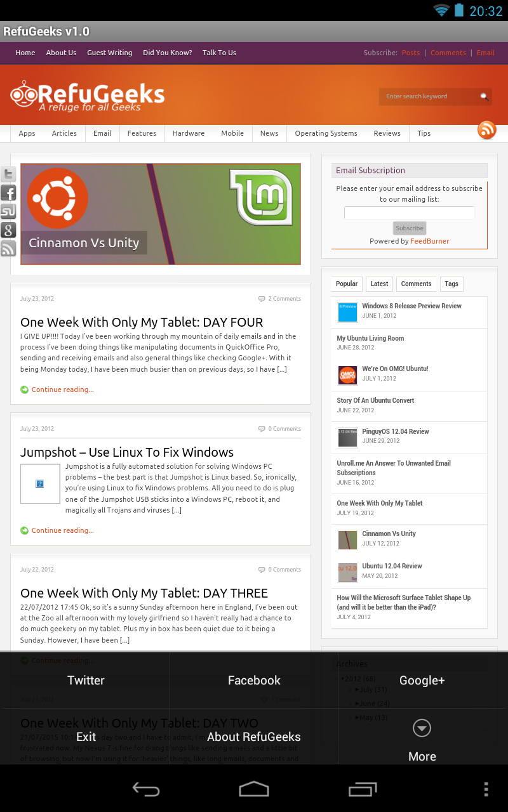508x812 pixels.
Task: Switch to the Latest tab
Action: (x=379, y=284)
